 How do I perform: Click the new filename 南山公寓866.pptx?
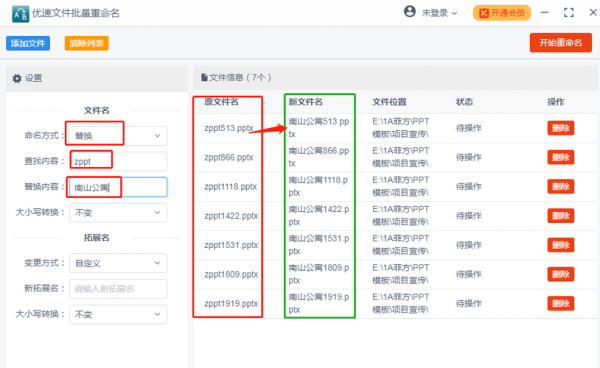(319, 157)
